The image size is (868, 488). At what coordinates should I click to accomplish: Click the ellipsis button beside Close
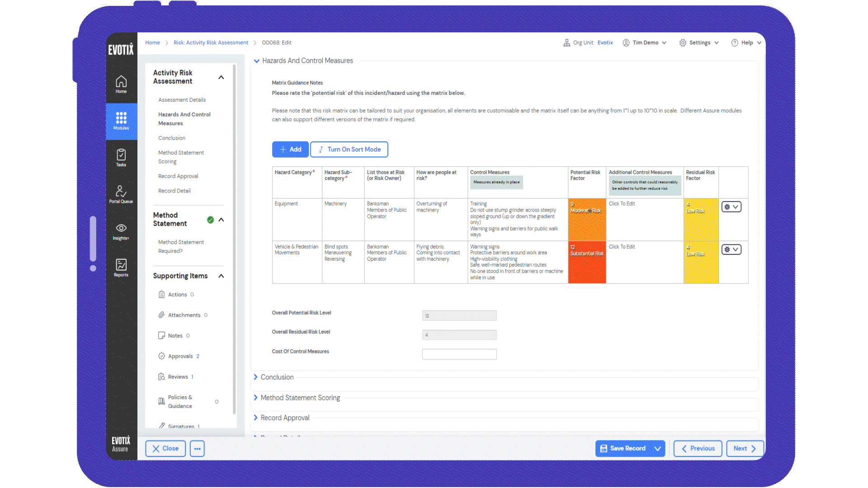pos(197,448)
